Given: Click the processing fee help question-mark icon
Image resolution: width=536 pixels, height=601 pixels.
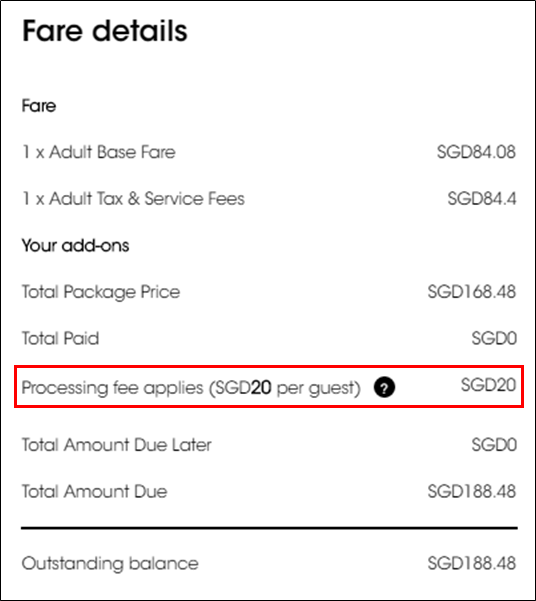Looking at the screenshot, I should coord(384,388).
